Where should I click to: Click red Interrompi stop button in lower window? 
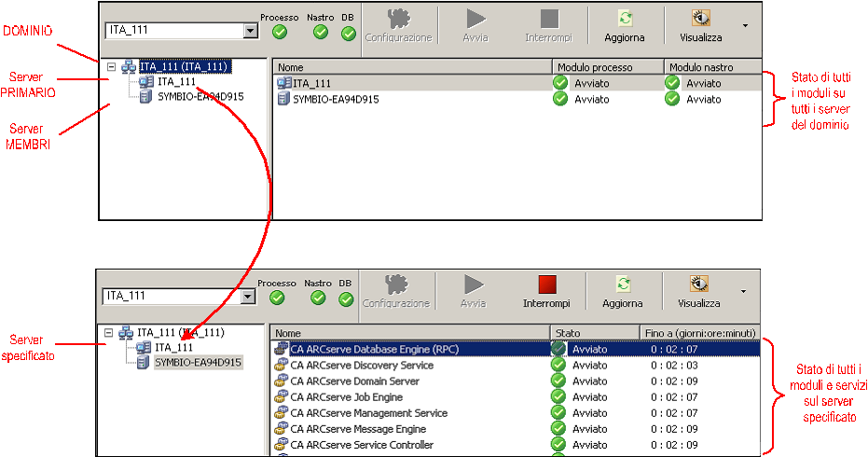tap(547, 284)
